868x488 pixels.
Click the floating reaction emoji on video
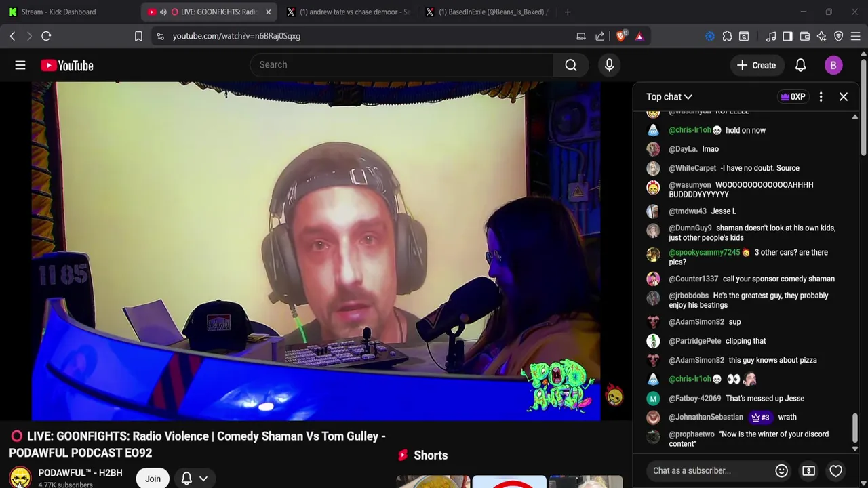coord(614,396)
